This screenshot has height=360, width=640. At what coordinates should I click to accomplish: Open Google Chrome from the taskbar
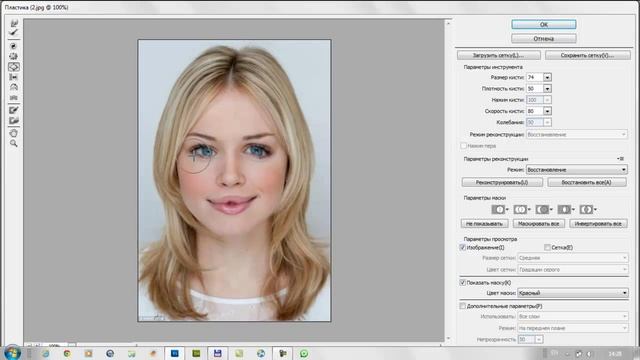[67, 353]
